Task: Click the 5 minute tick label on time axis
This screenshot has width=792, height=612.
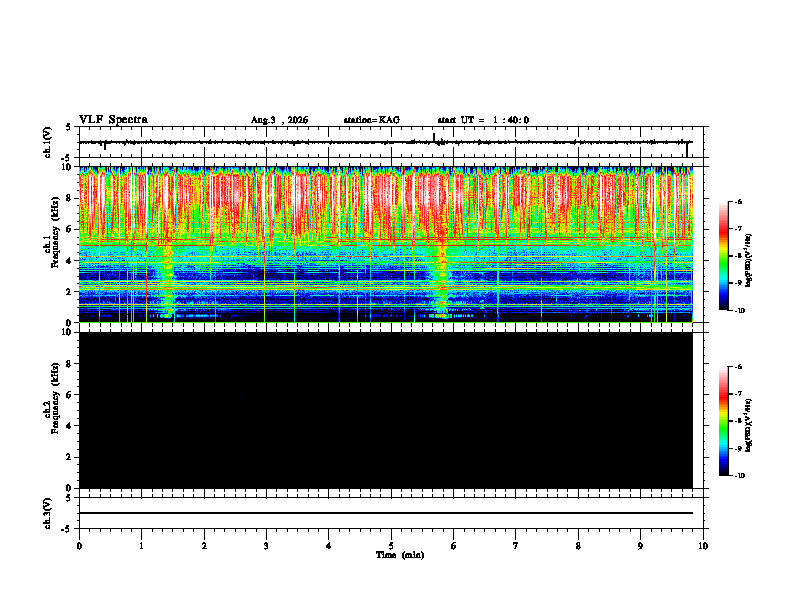Action: [x=391, y=546]
